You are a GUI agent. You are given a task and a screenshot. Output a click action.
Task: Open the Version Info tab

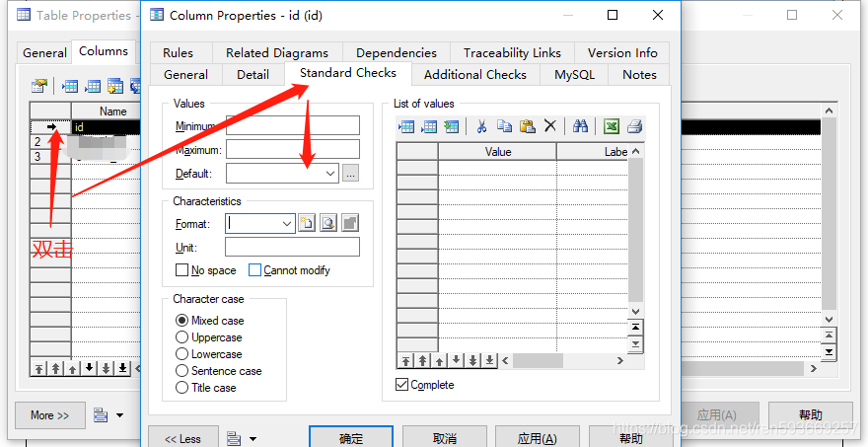622,53
